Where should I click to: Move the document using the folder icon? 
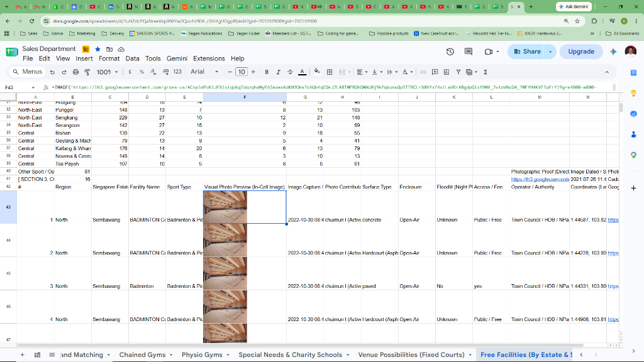[109, 49]
